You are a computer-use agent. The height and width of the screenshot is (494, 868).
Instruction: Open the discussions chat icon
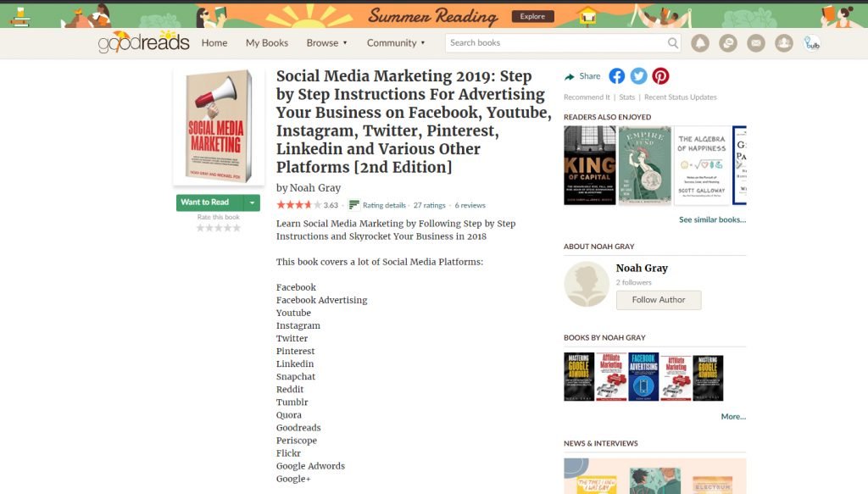(728, 43)
